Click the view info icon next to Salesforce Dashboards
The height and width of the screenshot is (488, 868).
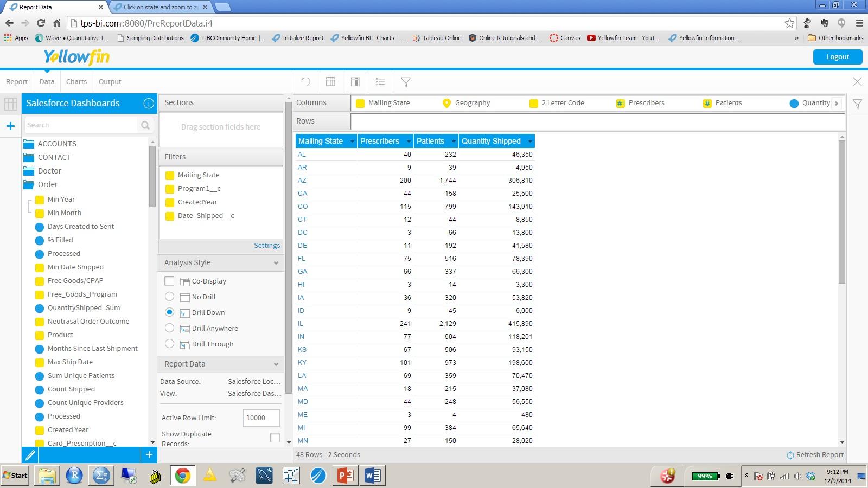pos(148,103)
